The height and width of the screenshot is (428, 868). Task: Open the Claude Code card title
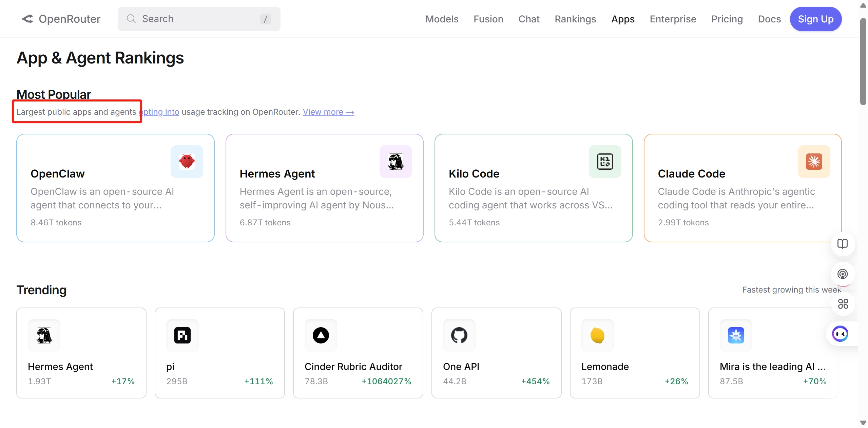point(691,174)
